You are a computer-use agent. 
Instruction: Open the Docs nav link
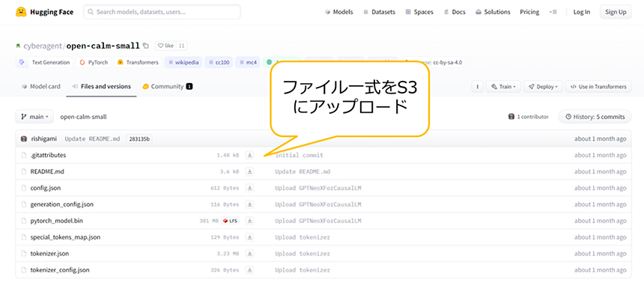[455, 12]
